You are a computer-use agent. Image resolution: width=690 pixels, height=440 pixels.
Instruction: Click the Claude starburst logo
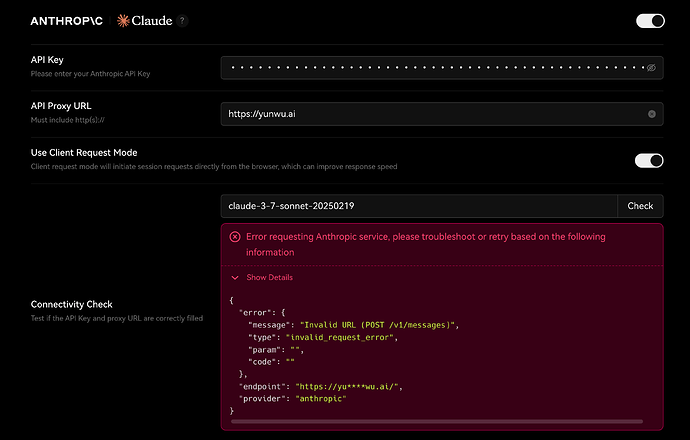tap(124, 20)
